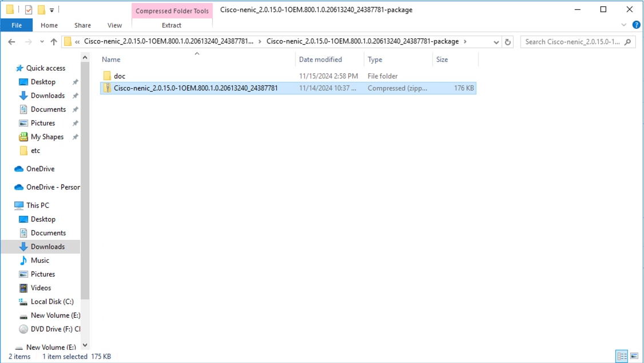Open pinned Desktop under Quick access
Viewport: 644px width, 363px height.
tap(43, 82)
